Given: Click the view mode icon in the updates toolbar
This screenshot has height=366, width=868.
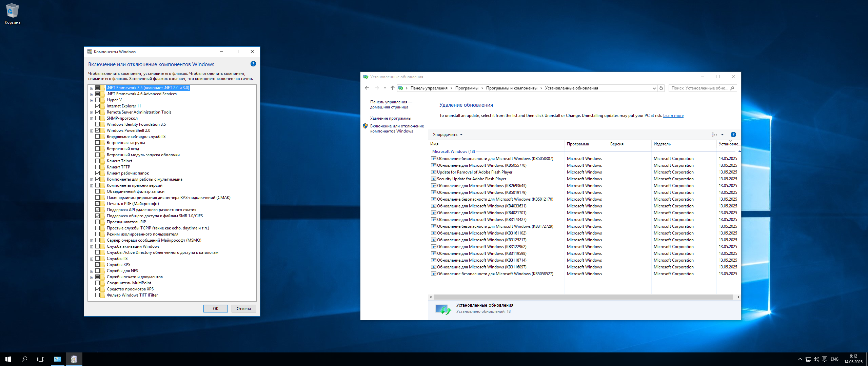Looking at the screenshot, I should point(714,135).
